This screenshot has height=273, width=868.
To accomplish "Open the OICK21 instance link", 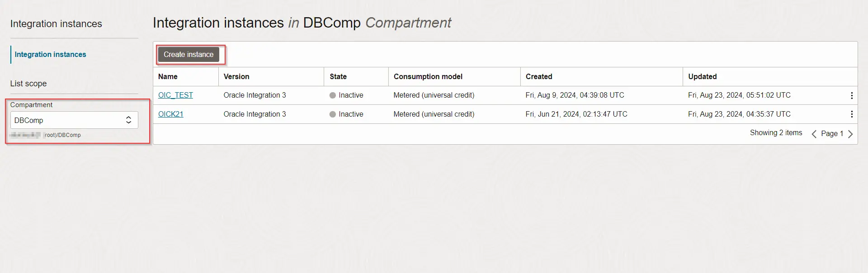I will (x=170, y=114).
